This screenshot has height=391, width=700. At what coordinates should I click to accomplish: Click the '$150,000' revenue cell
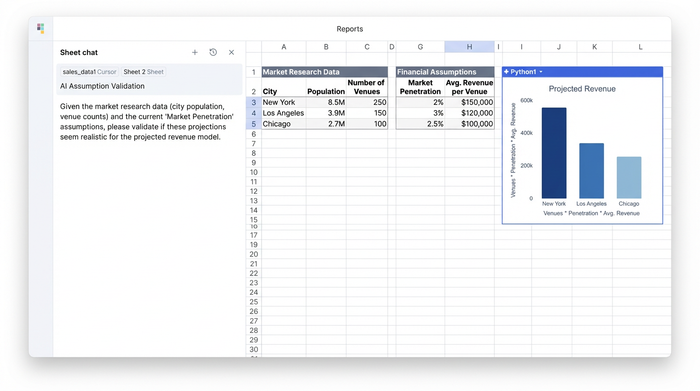point(469,102)
